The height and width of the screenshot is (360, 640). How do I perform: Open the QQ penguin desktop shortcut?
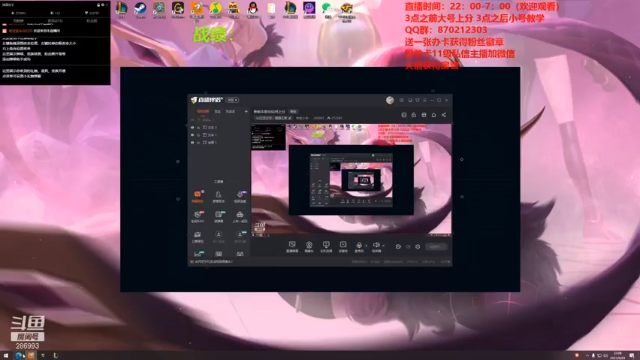[253, 9]
